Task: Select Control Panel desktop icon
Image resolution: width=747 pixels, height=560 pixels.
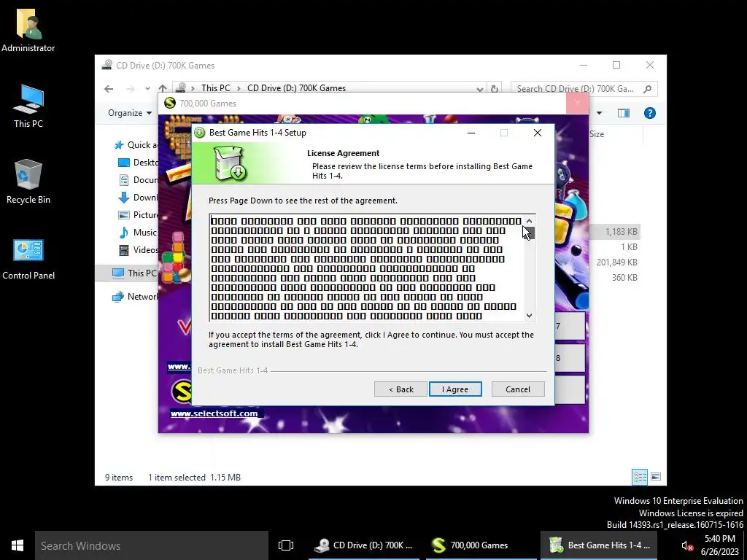Action: 28,259
